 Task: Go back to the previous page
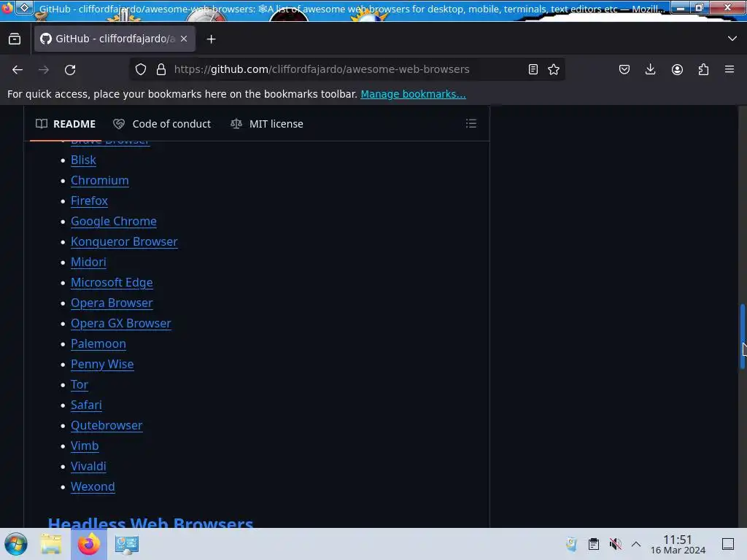coord(18,69)
